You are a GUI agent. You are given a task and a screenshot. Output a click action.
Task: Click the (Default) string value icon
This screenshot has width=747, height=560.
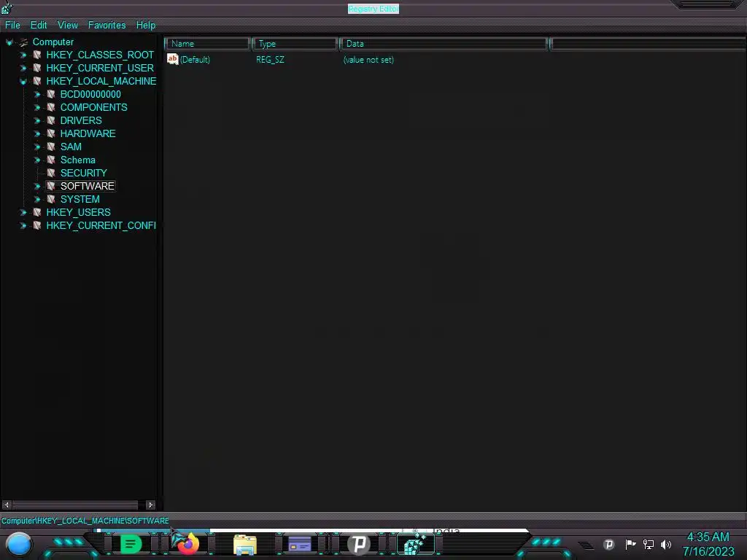coord(172,59)
